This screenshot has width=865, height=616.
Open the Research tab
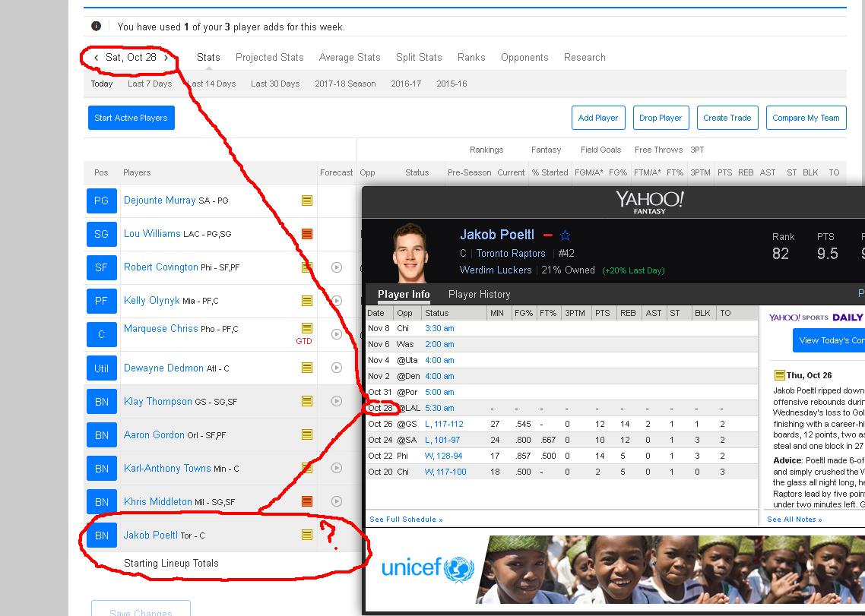[585, 58]
